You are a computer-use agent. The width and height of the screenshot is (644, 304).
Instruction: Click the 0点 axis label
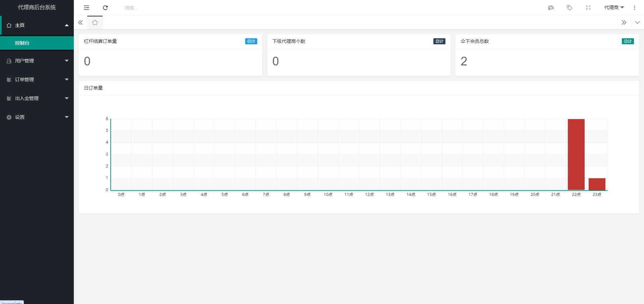coord(121,195)
